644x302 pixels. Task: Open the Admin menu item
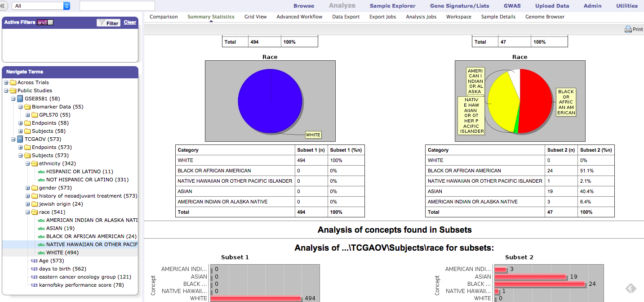(592, 6)
